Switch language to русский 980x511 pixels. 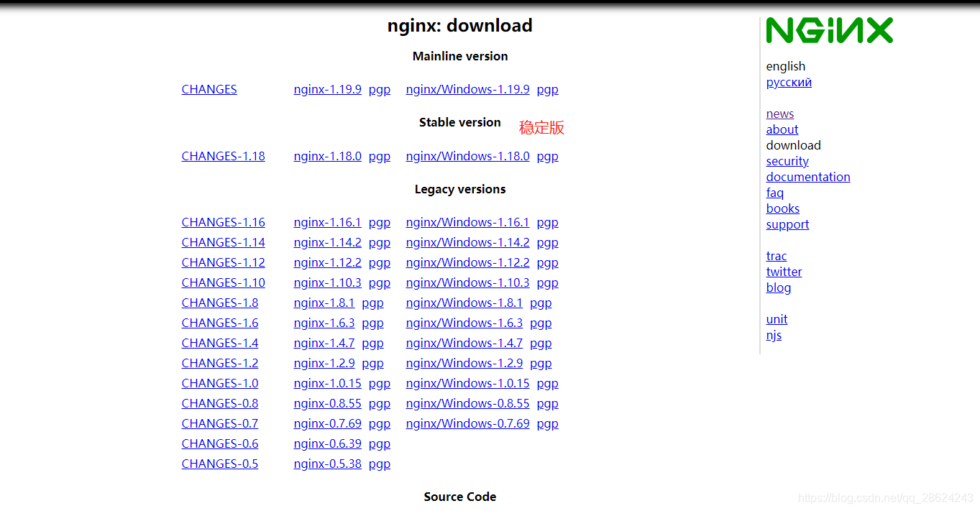[x=789, y=82]
